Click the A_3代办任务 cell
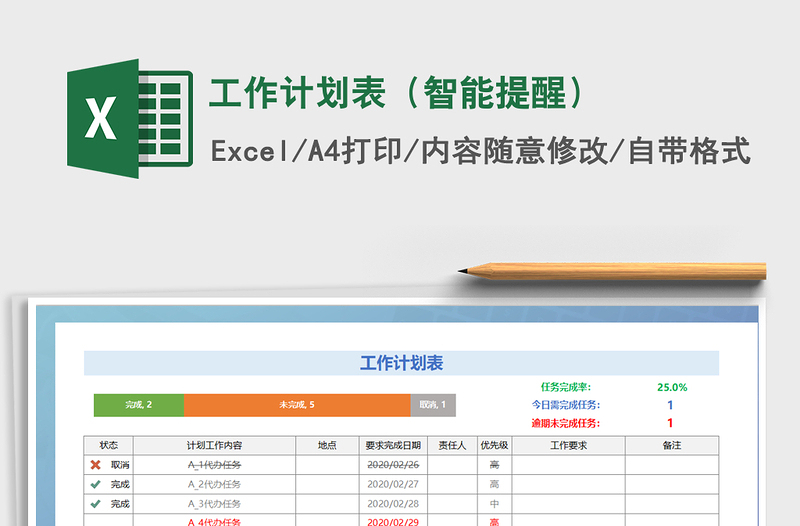 tap(214, 504)
